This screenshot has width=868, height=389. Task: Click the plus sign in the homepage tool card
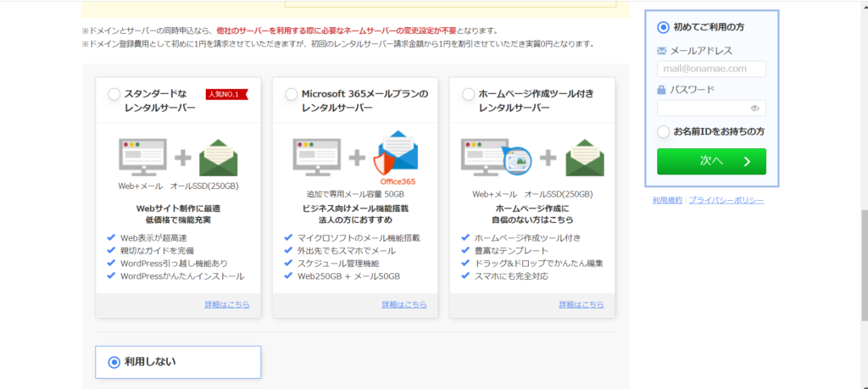point(548,158)
